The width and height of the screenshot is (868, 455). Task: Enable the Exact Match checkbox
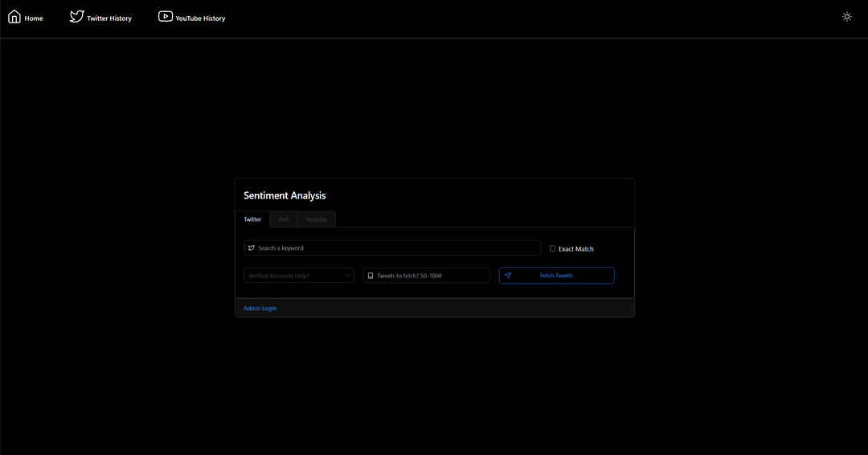(552, 248)
